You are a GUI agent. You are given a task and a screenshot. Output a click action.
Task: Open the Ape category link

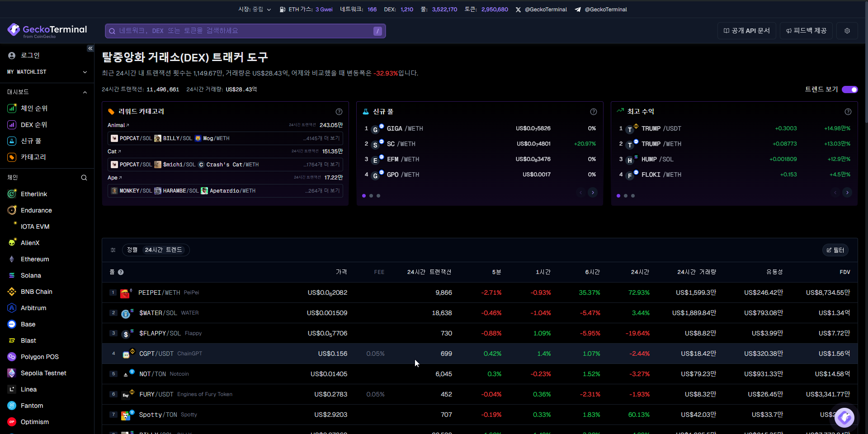[x=114, y=178]
